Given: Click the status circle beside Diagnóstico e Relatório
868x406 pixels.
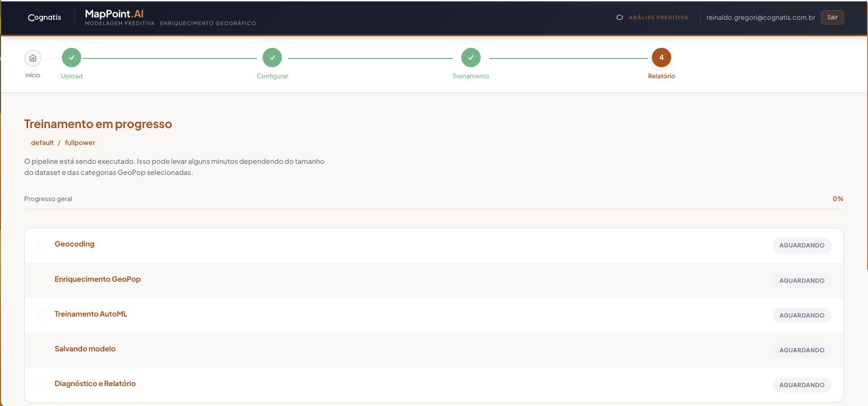Looking at the screenshot, I should point(42,384).
